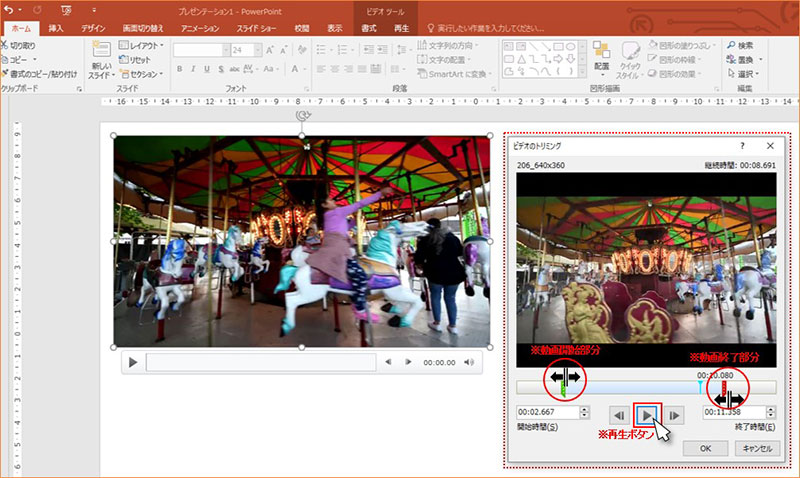Viewport: 800px width, 478px height.
Task: Open the 再生 (Playback) video tools tab
Action: (401, 29)
